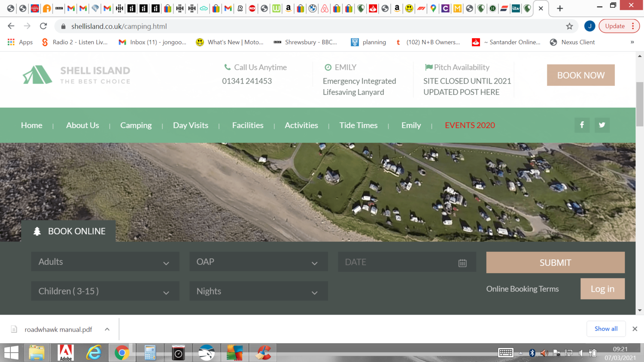Open the Tide Times menu item
Image resolution: width=644 pixels, height=362 pixels.
(x=358, y=125)
